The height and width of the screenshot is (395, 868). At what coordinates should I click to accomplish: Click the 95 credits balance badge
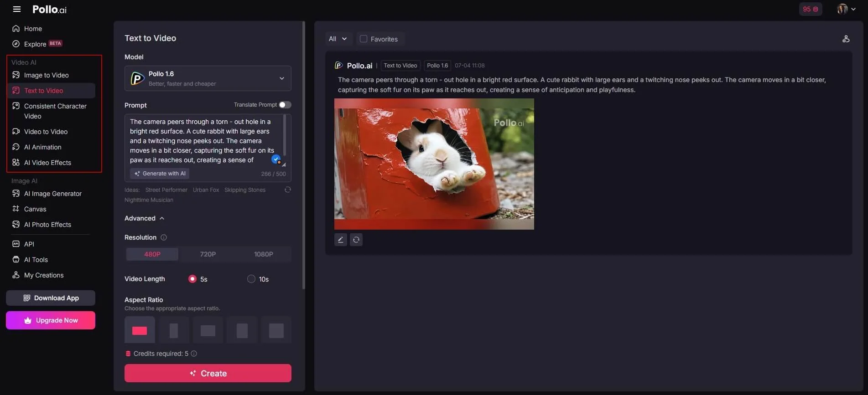coord(810,9)
